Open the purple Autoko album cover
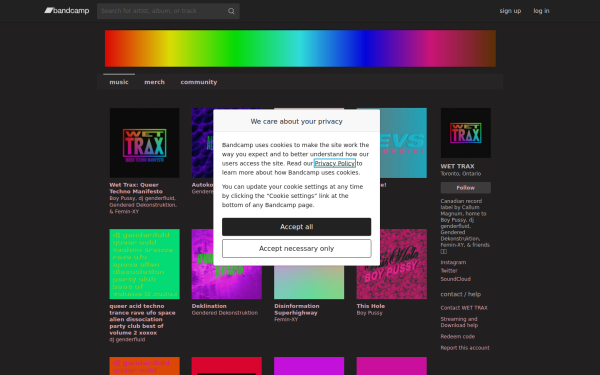 [202, 143]
